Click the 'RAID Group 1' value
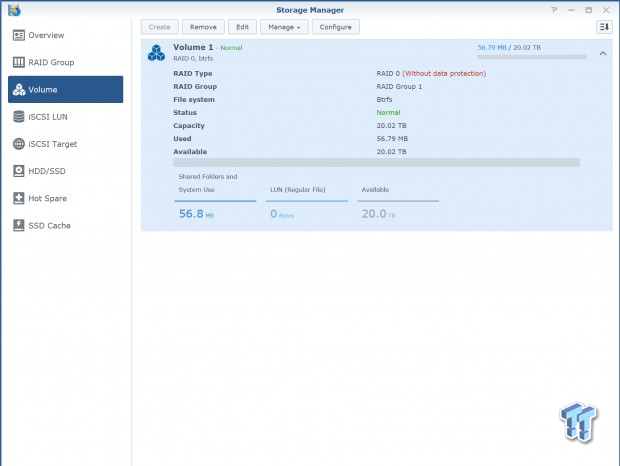Image resolution: width=620 pixels, height=466 pixels. pos(399,87)
